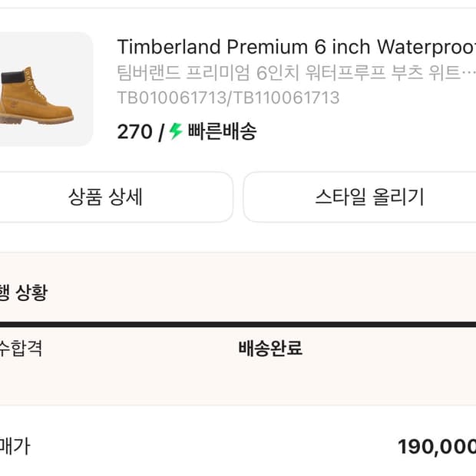Tap the size 270 label
Screen dimensions: 476x476
pyautogui.click(x=134, y=132)
